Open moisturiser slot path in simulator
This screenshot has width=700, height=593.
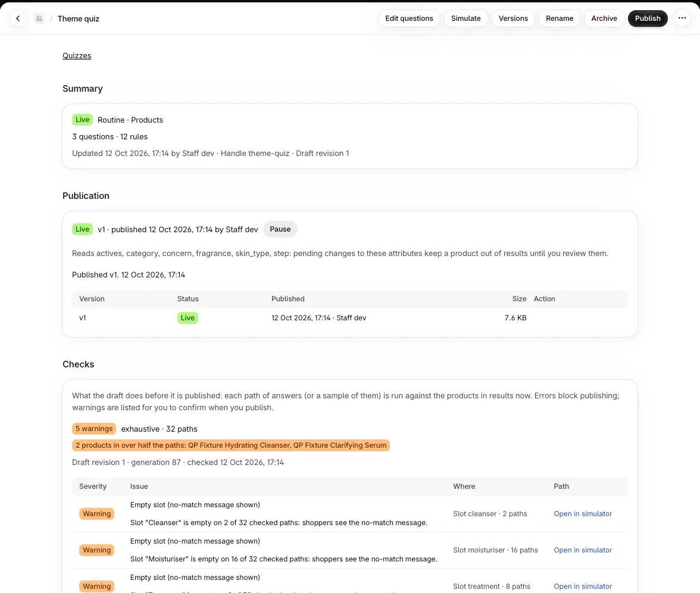tap(583, 550)
